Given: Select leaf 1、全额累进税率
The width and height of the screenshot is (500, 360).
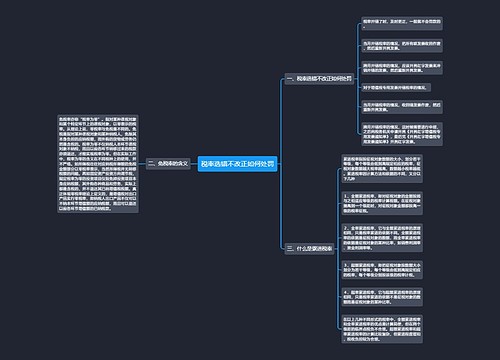Looking at the screenshot, I should click(382, 203).
